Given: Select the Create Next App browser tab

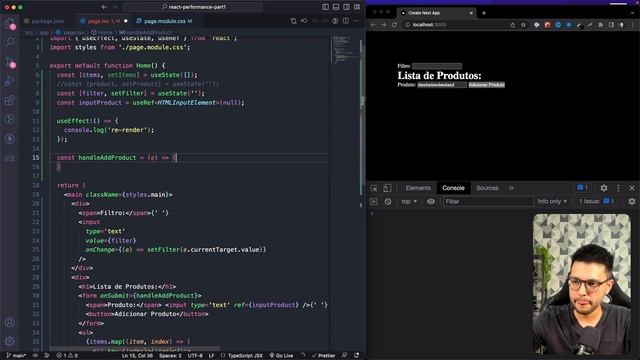Looking at the screenshot, I should pyautogui.click(x=436, y=13).
